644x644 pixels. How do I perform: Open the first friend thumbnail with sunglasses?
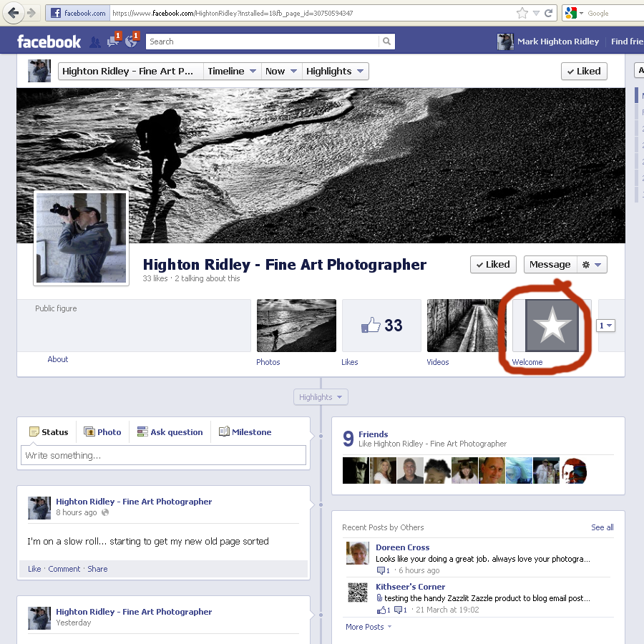[356, 470]
